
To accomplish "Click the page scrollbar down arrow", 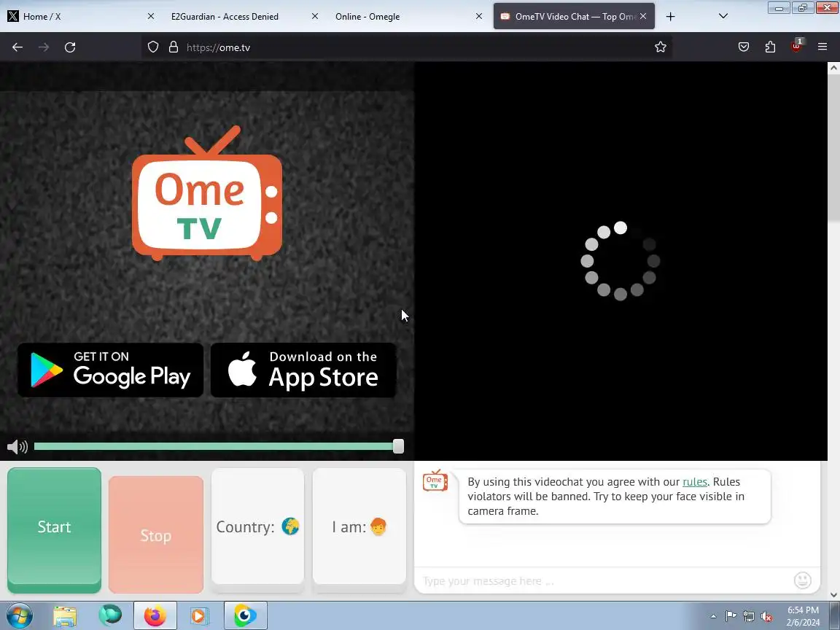I will [833, 595].
